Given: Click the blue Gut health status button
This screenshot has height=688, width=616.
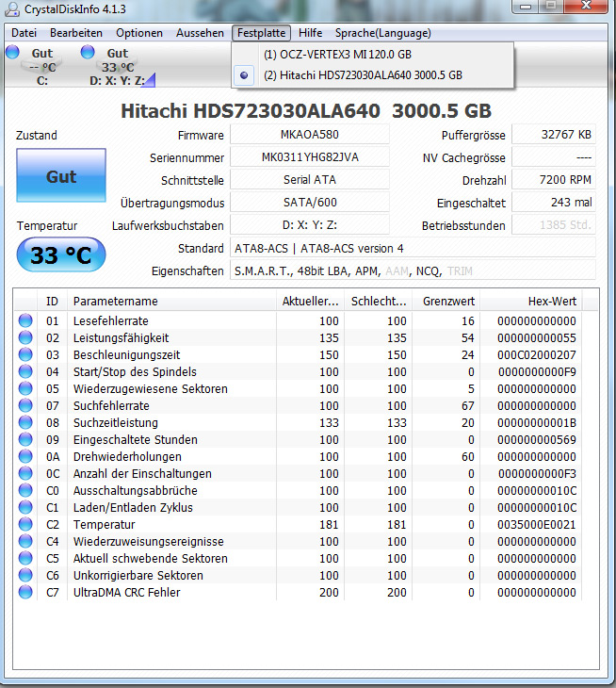Looking at the screenshot, I should [x=61, y=175].
